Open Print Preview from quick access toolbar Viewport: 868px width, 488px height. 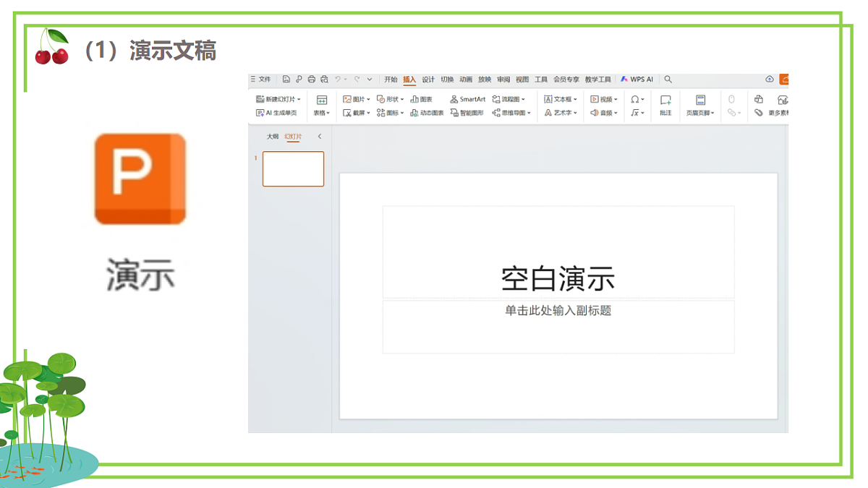pos(324,80)
